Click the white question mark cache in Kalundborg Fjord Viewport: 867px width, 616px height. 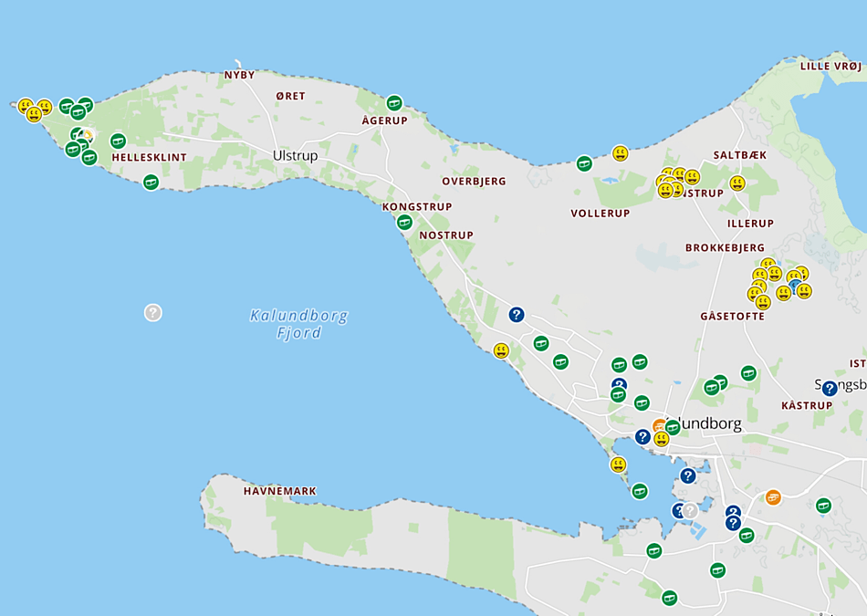pyautogui.click(x=153, y=312)
